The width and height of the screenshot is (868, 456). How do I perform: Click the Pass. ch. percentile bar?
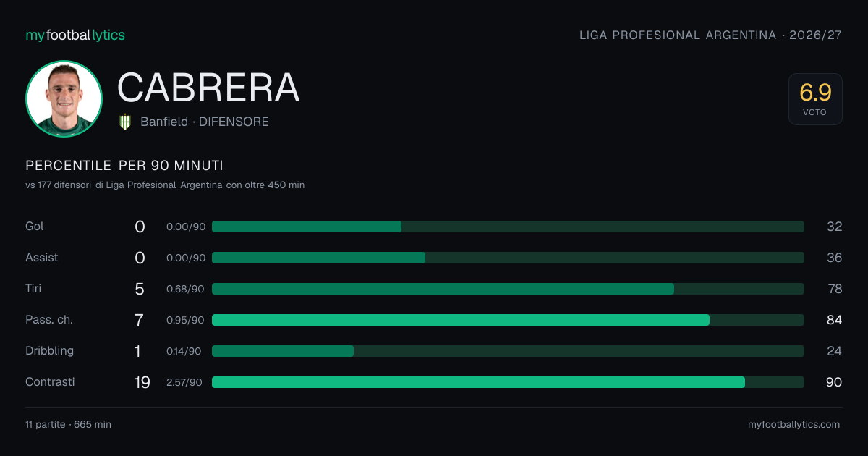[508, 320]
